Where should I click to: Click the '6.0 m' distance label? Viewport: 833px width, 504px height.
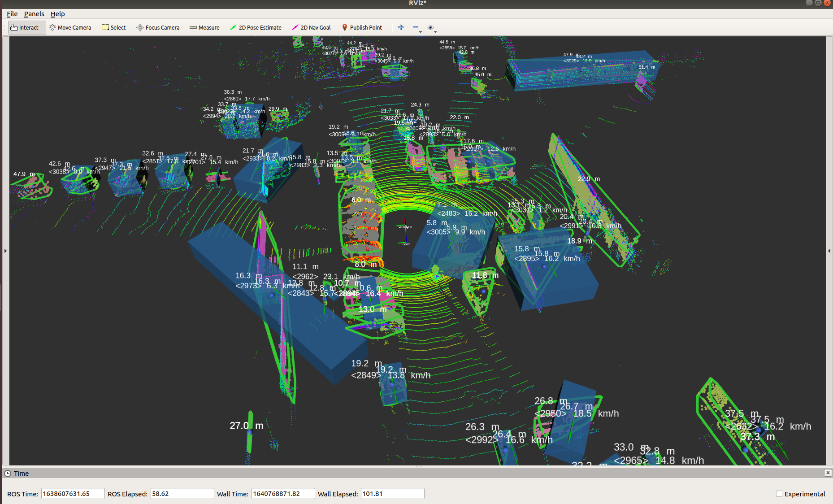coord(361,200)
